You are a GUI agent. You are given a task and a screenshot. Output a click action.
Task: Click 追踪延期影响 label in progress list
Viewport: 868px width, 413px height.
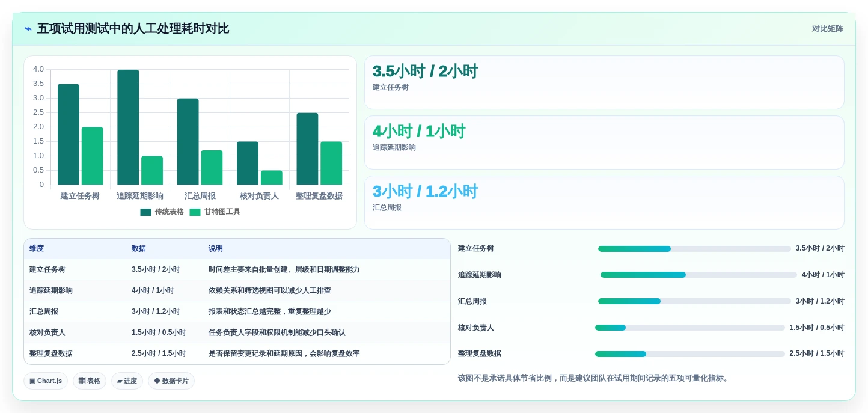(480, 275)
